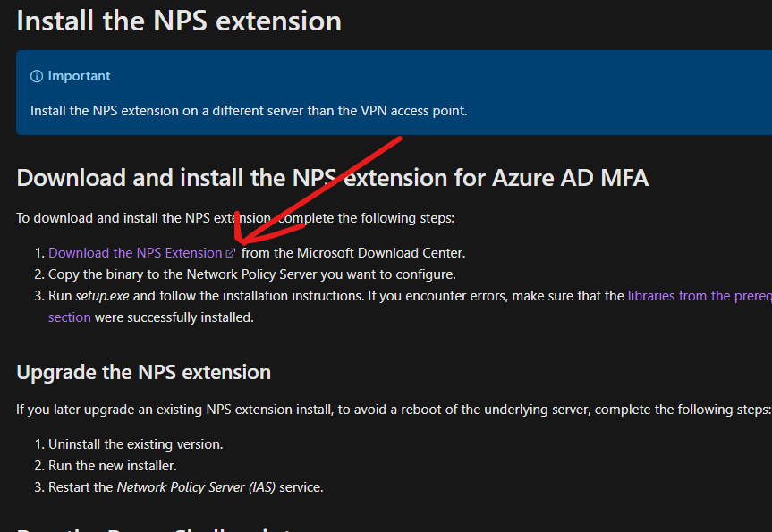Click the purple 'section' link text
The image size is (772, 532).
70,317
